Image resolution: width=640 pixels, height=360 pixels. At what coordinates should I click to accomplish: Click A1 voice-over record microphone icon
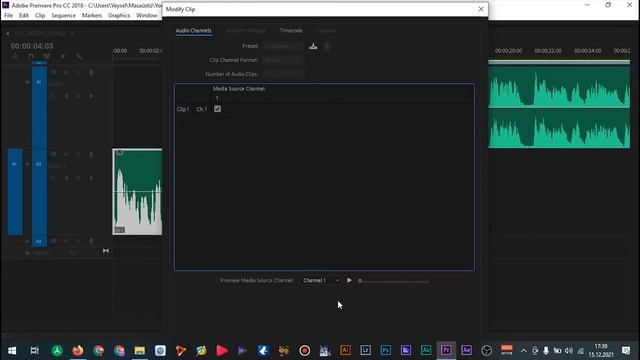pyautogui.click(x=91, y=73)
